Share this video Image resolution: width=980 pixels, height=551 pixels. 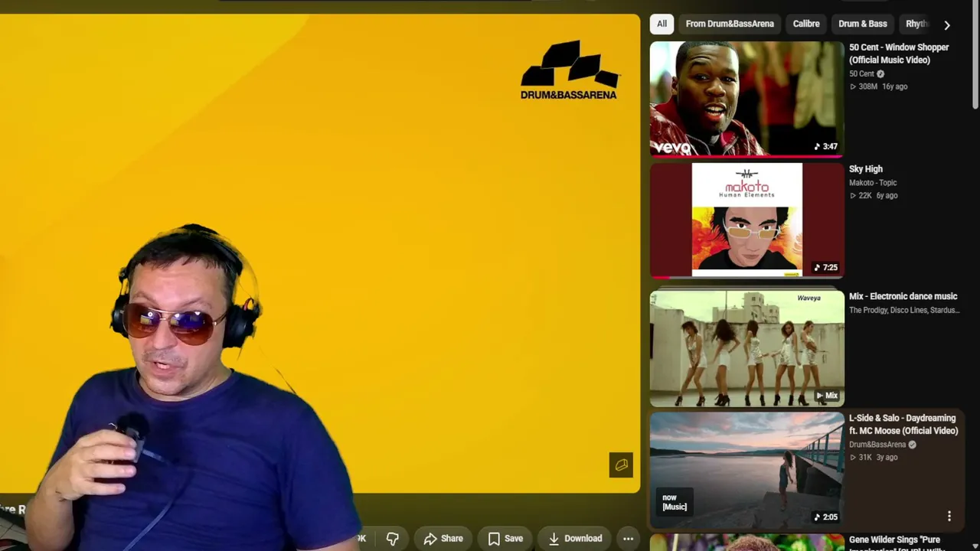pos(443,539)
